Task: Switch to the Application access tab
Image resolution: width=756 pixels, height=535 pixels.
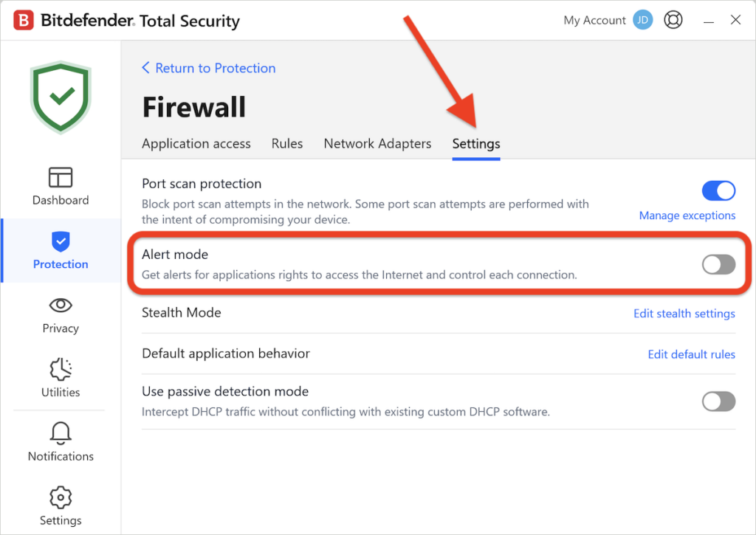Action: [196, 144]
